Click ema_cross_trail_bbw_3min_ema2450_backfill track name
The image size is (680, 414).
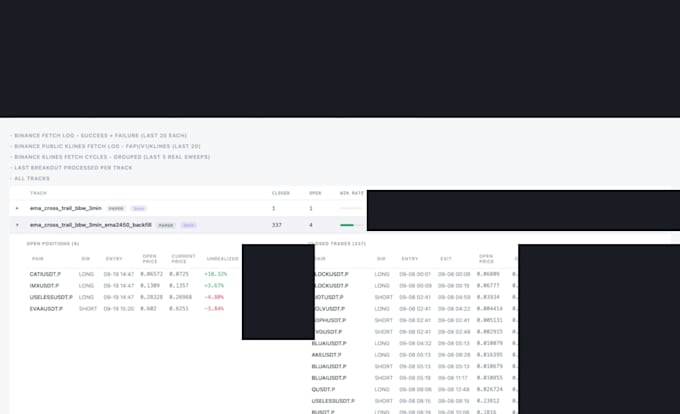pos(91,225)
